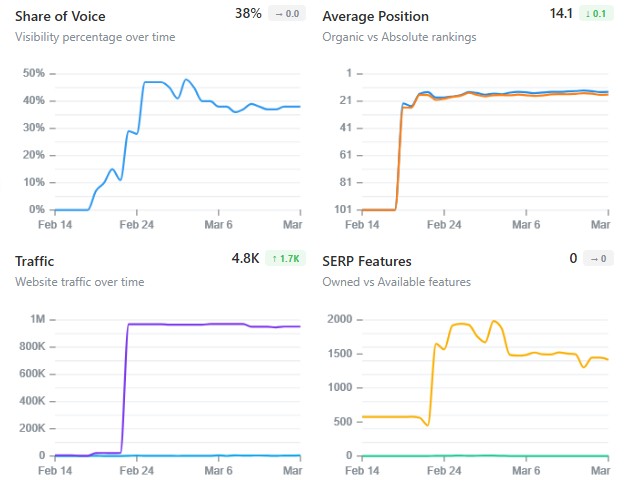Click Mar 6 label on SERP Features chart

(x=526, y=470)
